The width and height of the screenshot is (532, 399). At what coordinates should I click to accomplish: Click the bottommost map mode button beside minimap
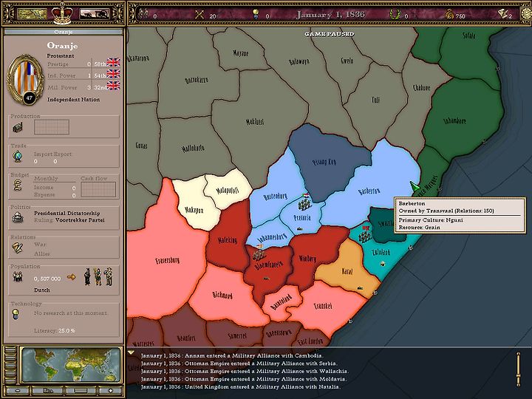(x=10, y=381)
